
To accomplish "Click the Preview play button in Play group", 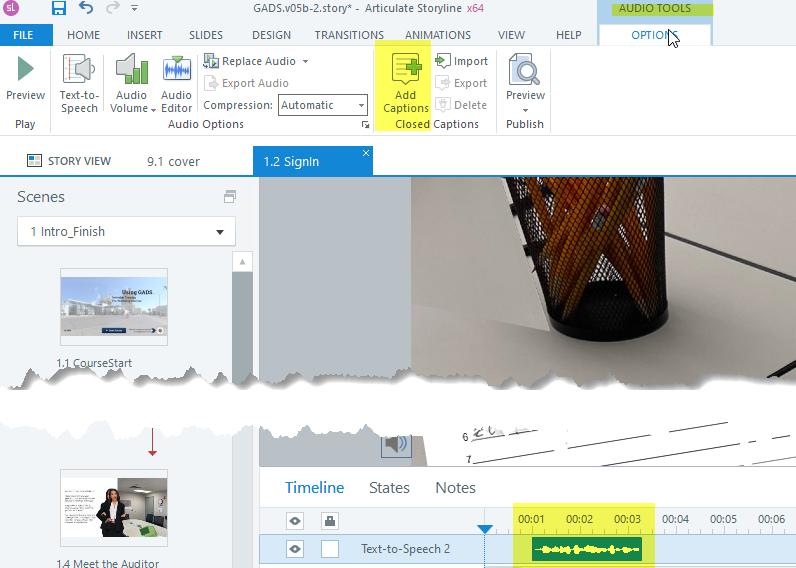I will point(25,77).
